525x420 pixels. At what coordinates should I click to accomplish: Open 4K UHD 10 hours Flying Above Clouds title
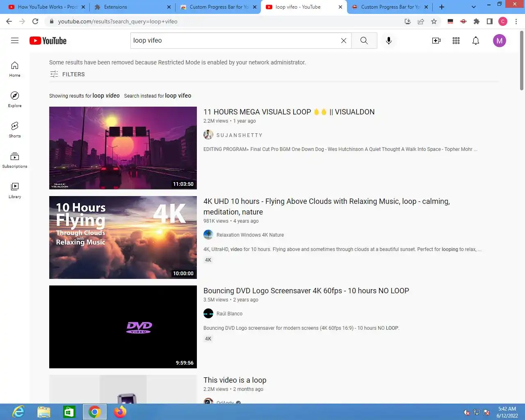pos(326,207)
